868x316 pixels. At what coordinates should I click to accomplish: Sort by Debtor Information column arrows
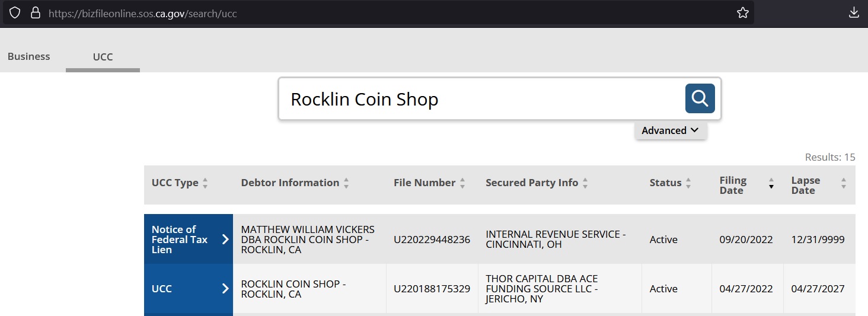[x=346, y=183]
